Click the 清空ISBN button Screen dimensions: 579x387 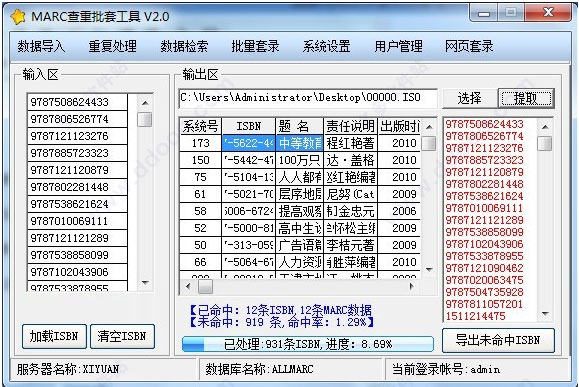[x=122, y=336]
